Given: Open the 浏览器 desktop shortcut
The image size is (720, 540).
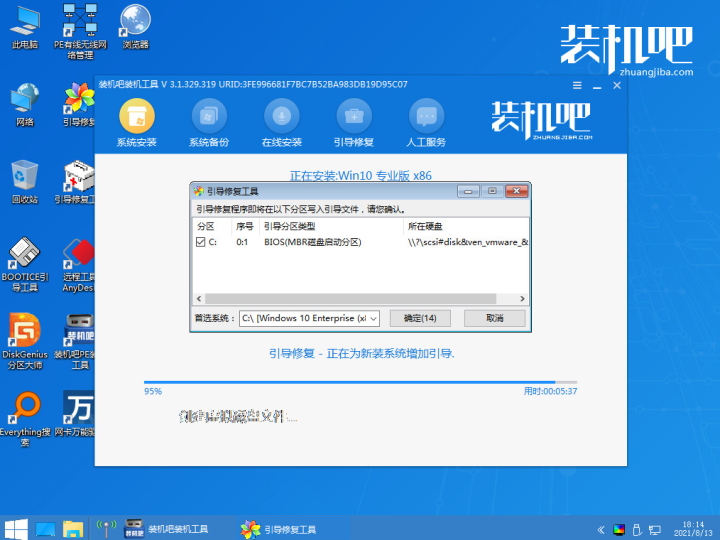Looking at the screenshot, I should coord(135,27).
